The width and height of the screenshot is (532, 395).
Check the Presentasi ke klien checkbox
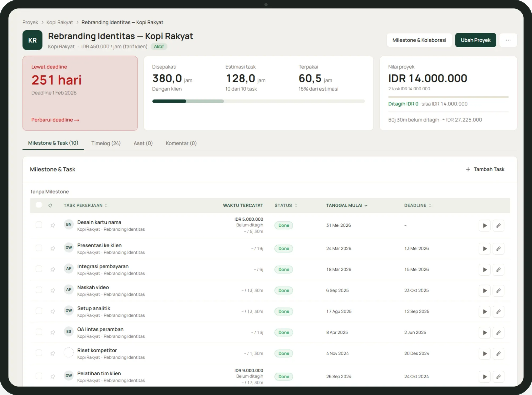coord(39,248)
